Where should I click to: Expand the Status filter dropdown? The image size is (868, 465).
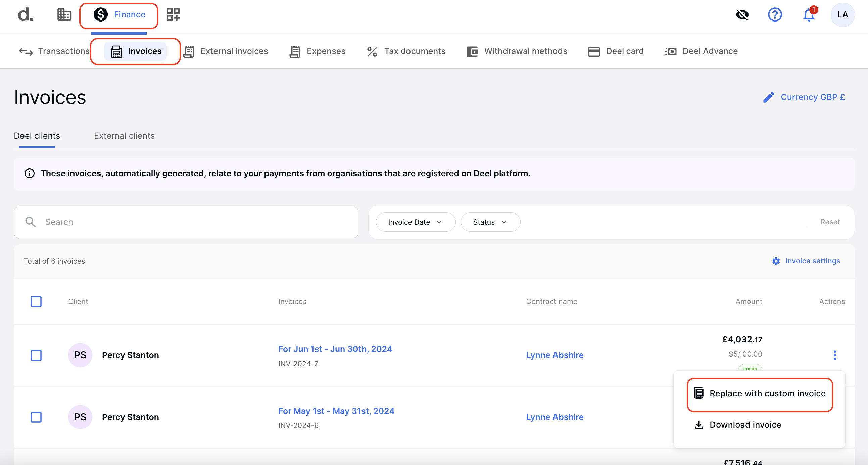490,222
